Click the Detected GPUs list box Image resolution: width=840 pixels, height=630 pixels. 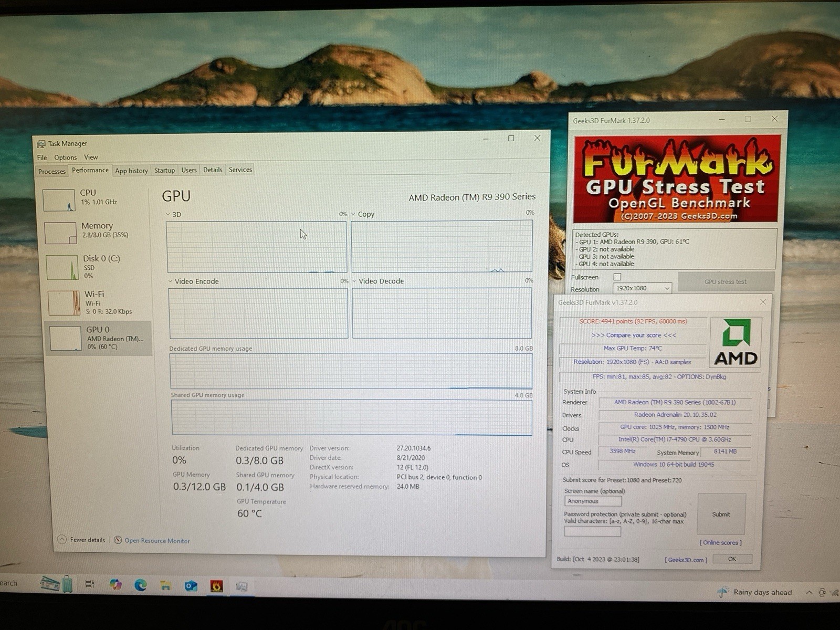tap(674, 249)
